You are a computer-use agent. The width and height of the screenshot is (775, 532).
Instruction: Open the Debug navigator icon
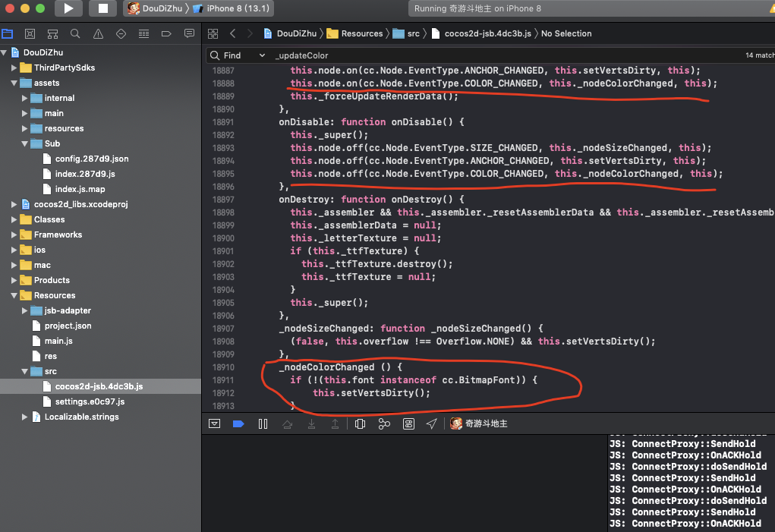click(x=143, y=33)
